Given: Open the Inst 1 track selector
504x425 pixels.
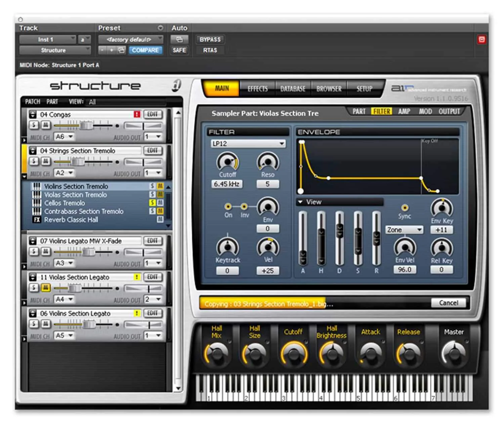Looking at the screenshot, I should (x=47, y=39).
